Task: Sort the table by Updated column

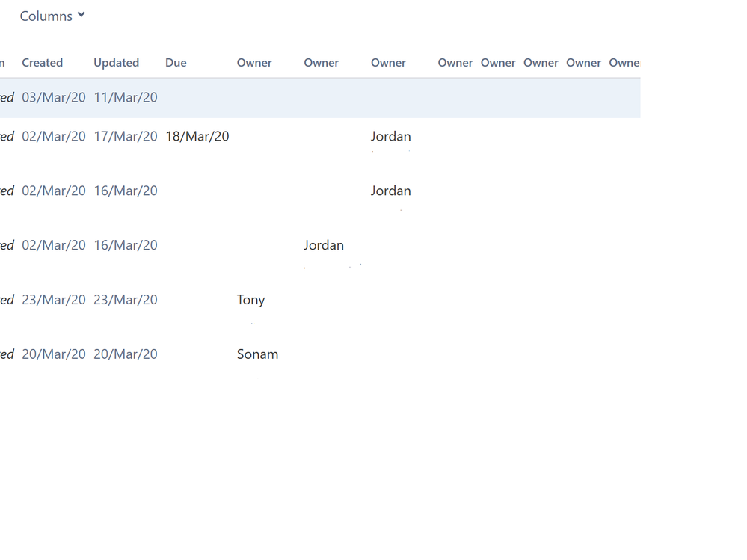Action: click(x=116, y=62)
